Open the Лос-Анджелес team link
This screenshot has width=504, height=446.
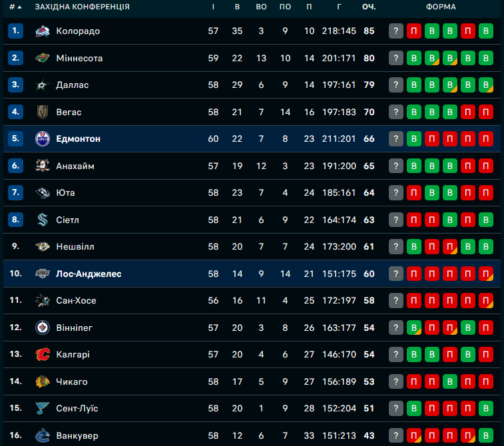pos(89,274)
